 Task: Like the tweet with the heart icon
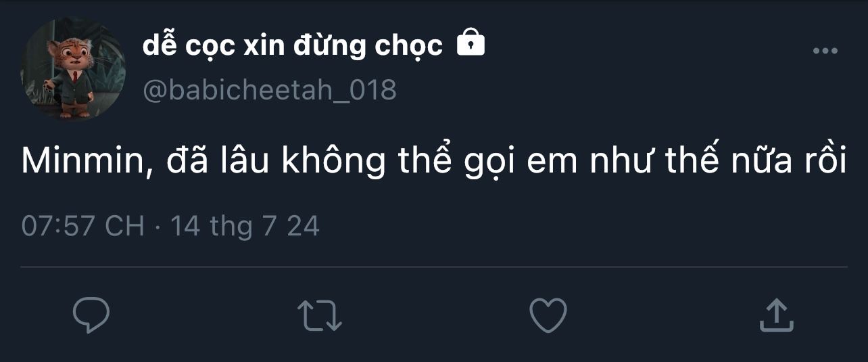[548, 315]
